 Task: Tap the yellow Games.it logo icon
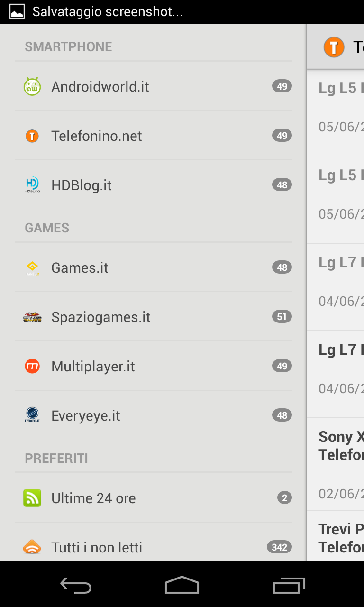point(32,268)
